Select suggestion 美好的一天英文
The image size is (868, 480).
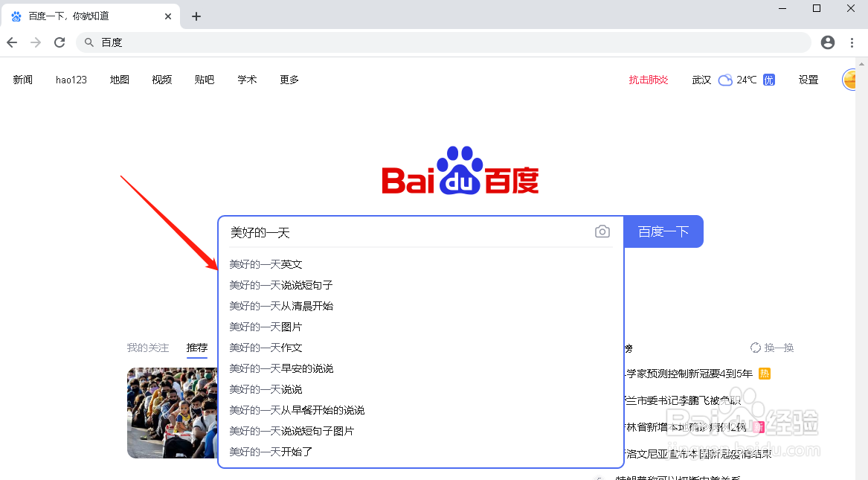pyautogui.click(x=266, y=265)
